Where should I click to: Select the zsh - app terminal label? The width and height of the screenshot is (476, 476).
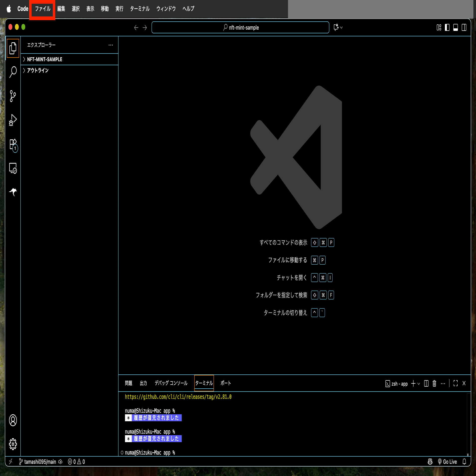pos(397,384)
